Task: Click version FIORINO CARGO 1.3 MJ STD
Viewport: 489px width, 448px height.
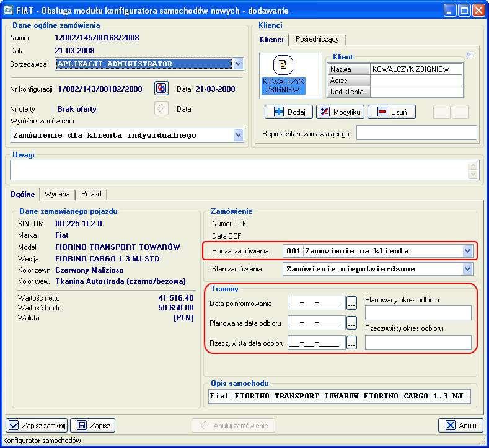Action: 107,259
